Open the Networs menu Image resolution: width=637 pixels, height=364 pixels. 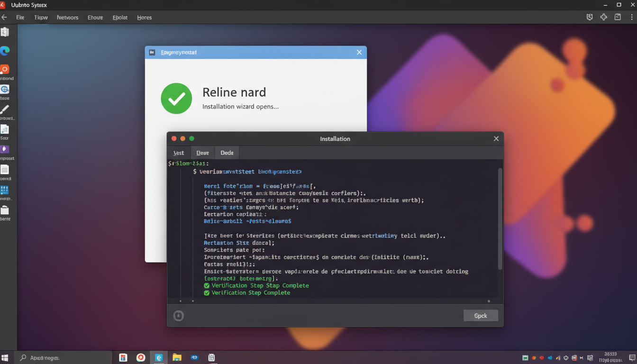click(x=67, y=18)
